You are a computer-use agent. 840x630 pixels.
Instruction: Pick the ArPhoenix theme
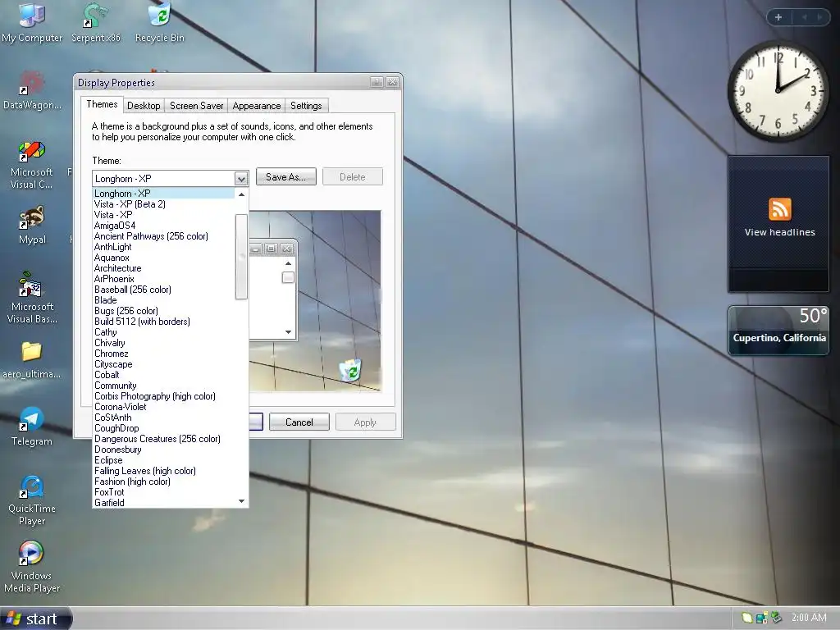click(x=163, y=279)
